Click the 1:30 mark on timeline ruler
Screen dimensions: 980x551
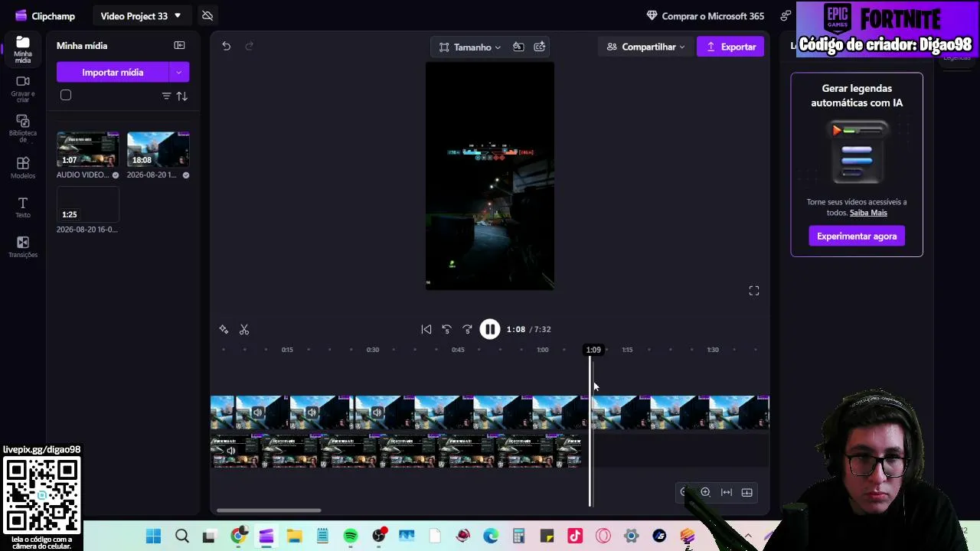pyautogui.click(x=713, y=350)
